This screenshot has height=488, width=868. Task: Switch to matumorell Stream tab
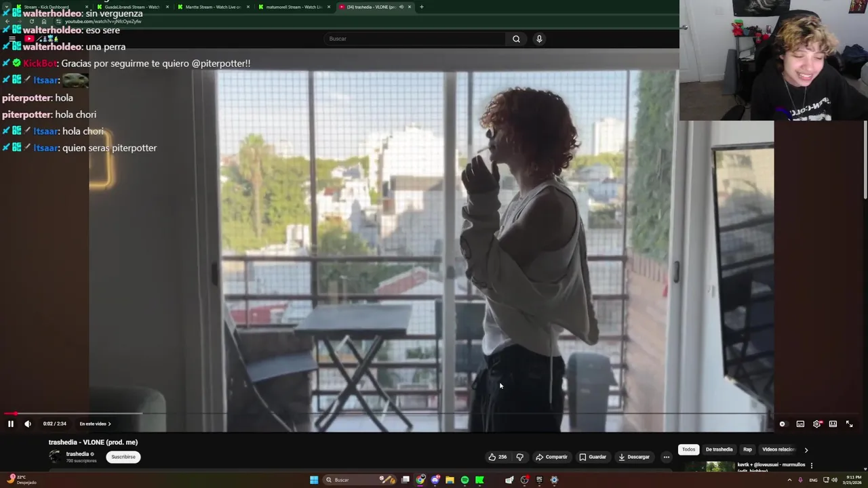tap(294, 7)
